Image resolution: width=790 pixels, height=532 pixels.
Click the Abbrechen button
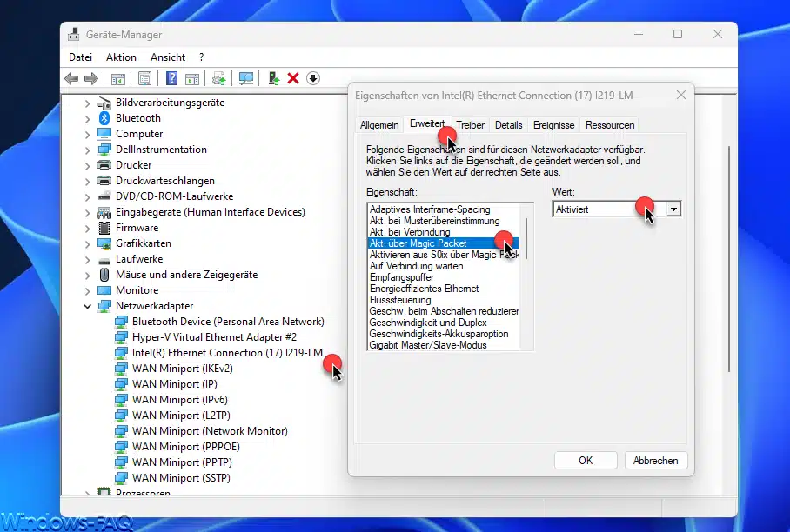coord(655,461)
